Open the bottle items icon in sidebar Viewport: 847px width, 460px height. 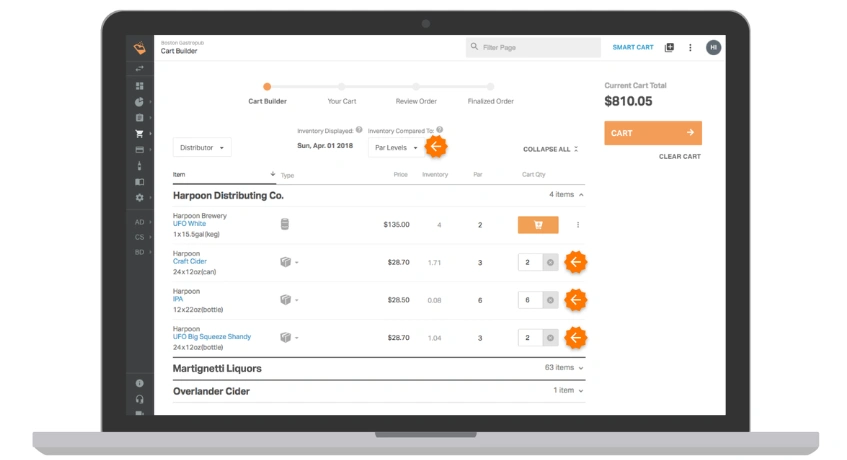[139, 166]
